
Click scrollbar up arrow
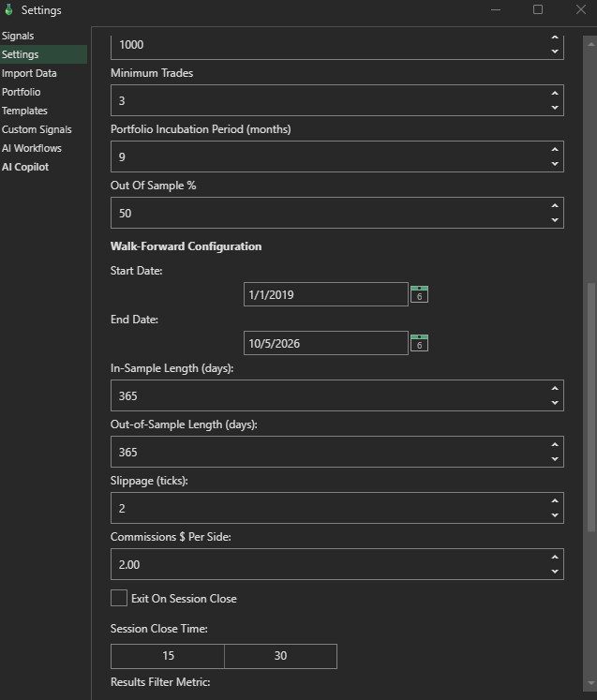pos(591,44)
